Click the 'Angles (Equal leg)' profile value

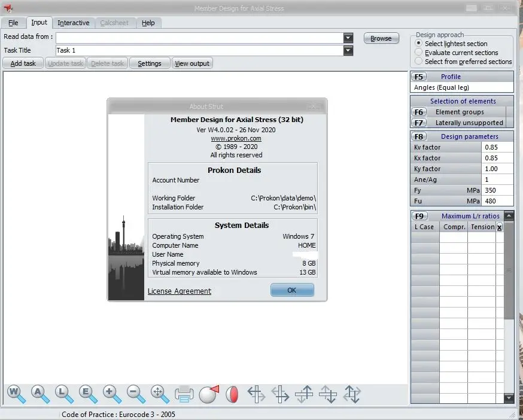pyautogui.click(x=461, y=87)
